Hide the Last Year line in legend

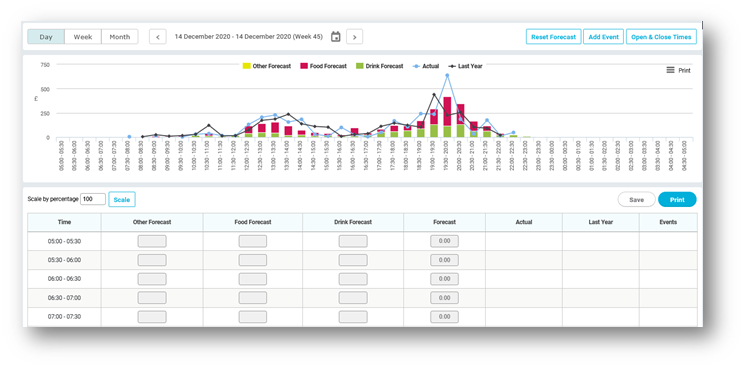pos(465,66)
